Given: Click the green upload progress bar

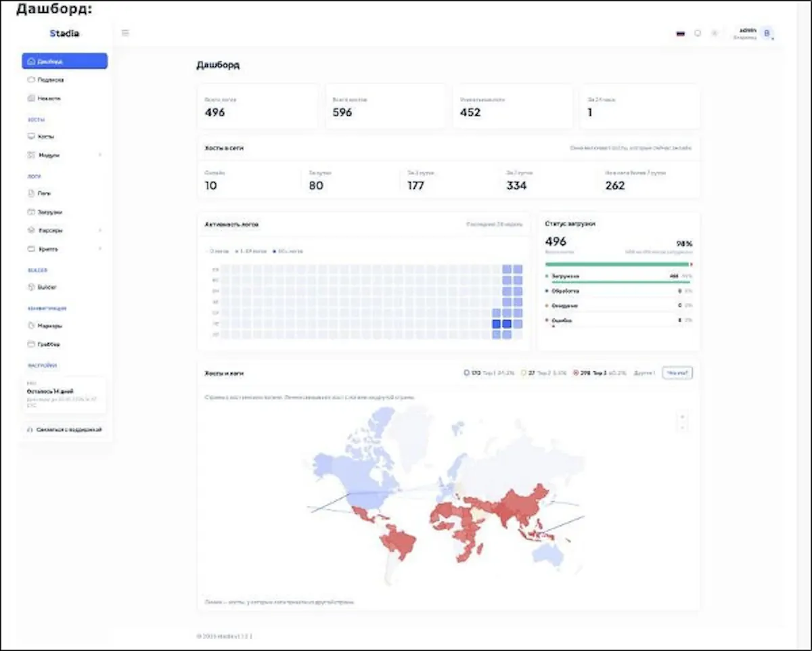Looking at the screenshot, I should tap(617, 264).
